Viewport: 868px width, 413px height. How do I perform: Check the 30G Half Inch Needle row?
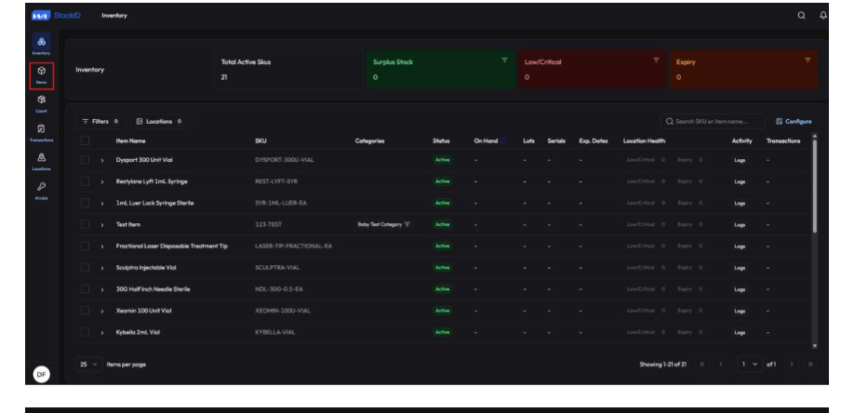click(x=85, y=289)
